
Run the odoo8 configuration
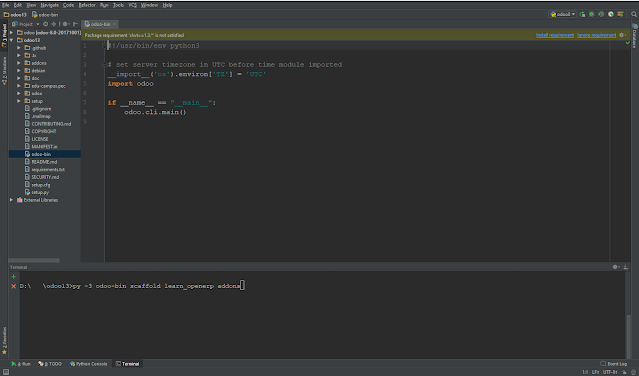click(x=582, y=14)
